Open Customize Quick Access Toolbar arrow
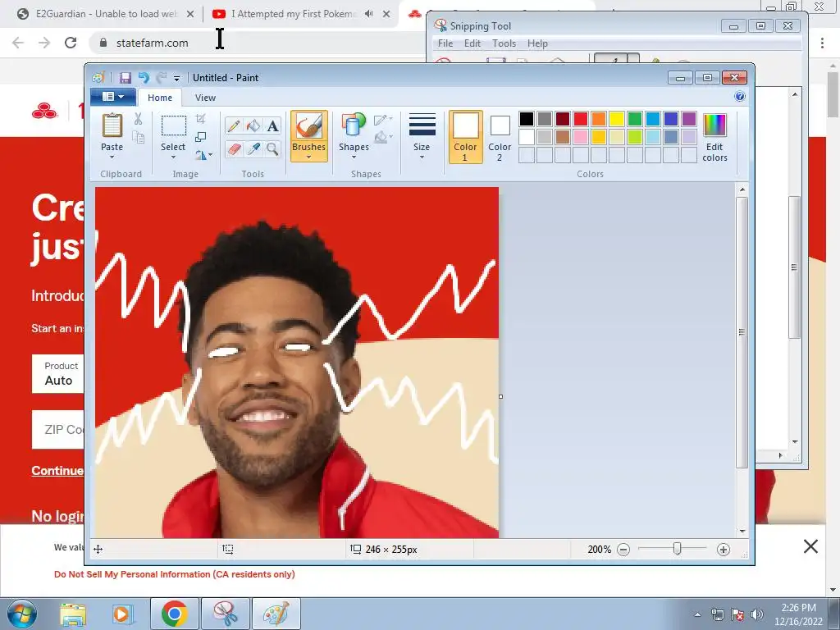Image resolution: width=840 pixels, height=630 pixels. pos(176,79)
